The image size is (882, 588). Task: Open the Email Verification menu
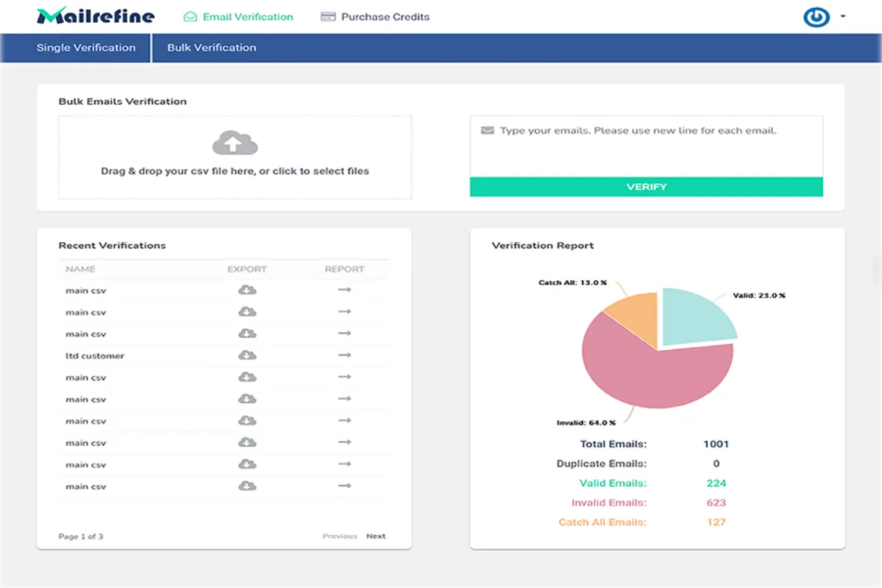(238, 17)
